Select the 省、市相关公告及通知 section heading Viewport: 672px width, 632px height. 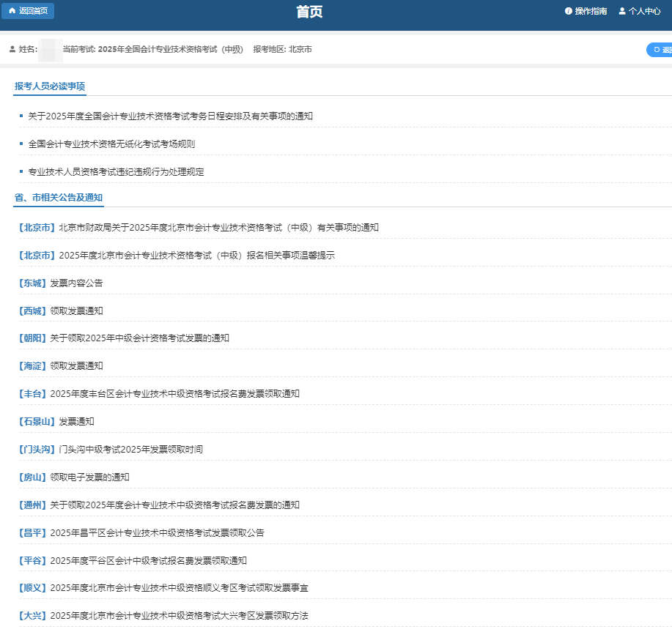59,197
